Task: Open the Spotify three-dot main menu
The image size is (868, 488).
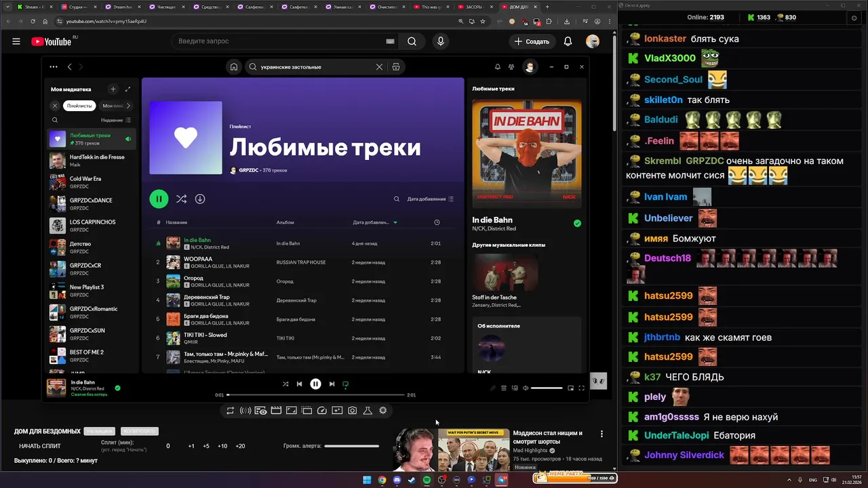Action: click(54, 66)
